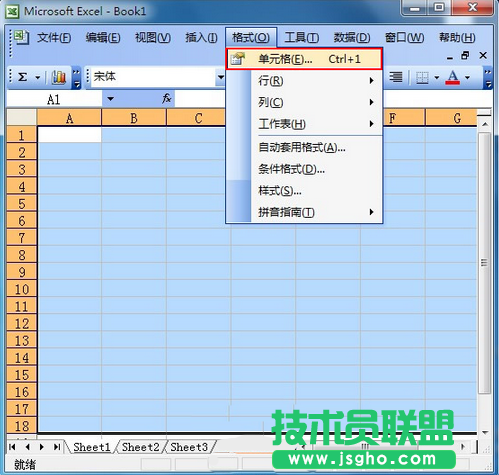The width and height of the screenshot is (499, 475).
Task: Close the workbook document window
Action: (483, 55)
